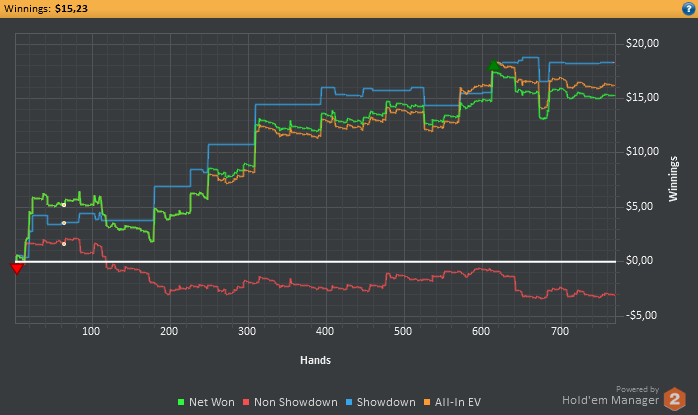Click the Winnings y-axis title
Image resolution: width=698 pixels, height=415 pixels.
click(x=673, y=179)
